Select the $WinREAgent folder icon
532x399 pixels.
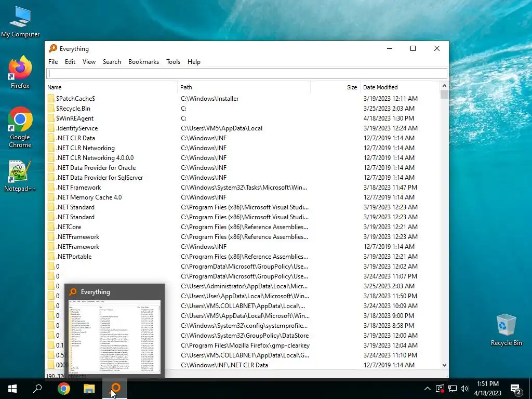point(51,118)
